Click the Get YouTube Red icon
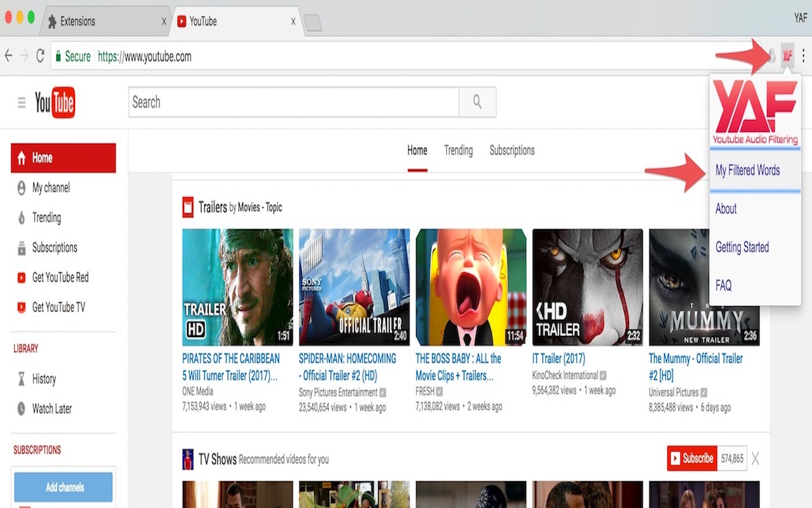 (21, 277)
